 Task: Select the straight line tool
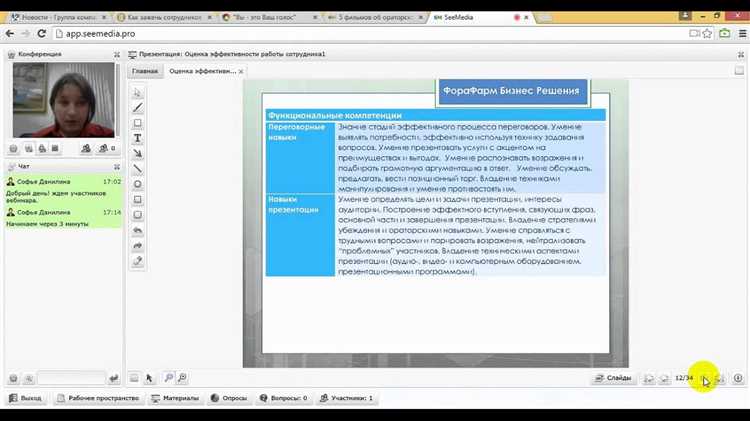coord(137,169)
